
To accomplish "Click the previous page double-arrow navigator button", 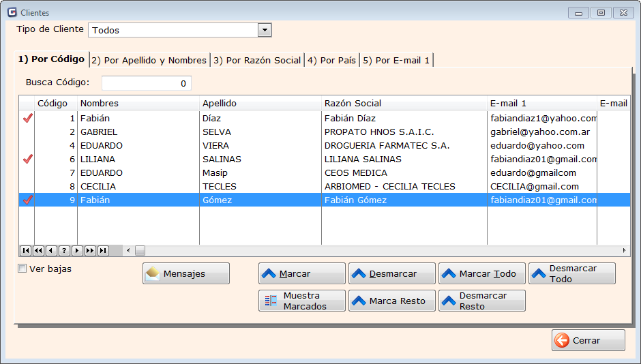I will click(x=38, y=251).
